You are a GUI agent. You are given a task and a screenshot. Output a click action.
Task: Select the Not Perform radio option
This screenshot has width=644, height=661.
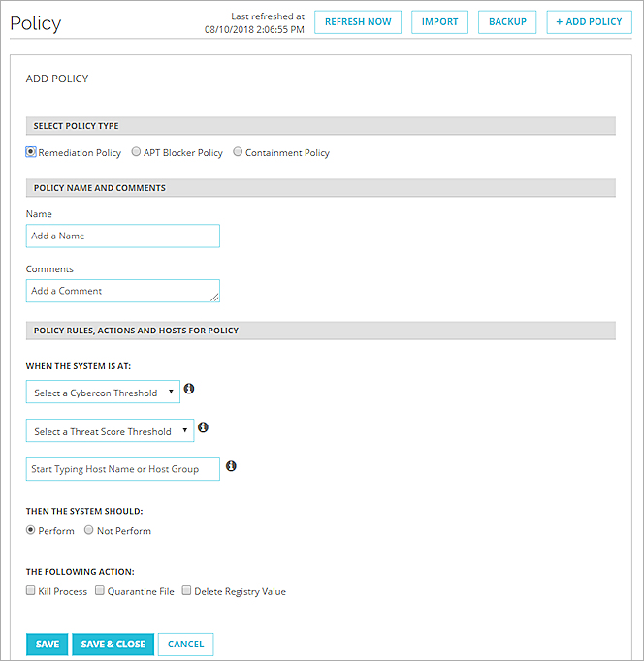[x=89, y=530]
